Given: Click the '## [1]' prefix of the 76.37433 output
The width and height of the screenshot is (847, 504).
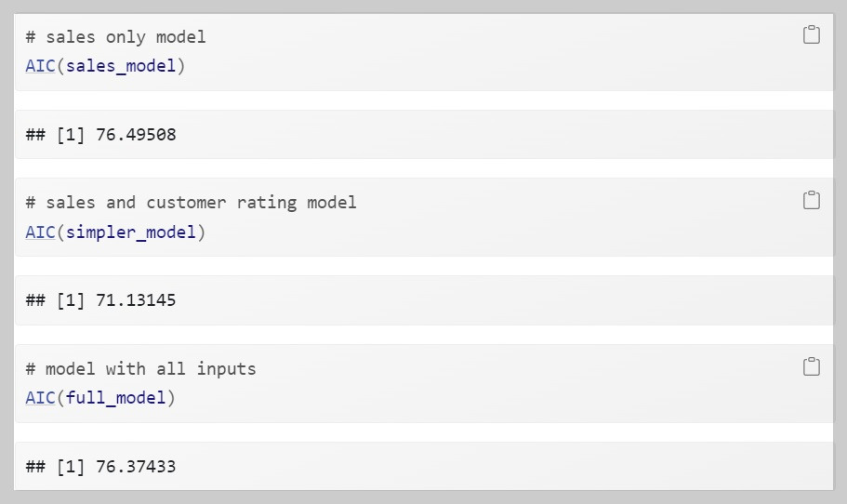Looking at the screenshot, I should (55, 467).
